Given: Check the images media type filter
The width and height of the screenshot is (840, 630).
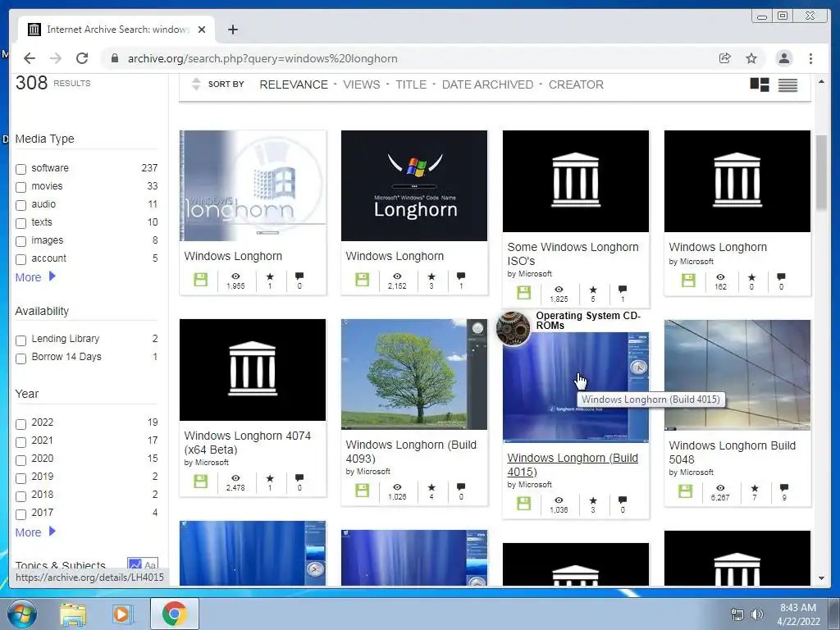Looking at the screenshot, I should (x=21, y=242).
